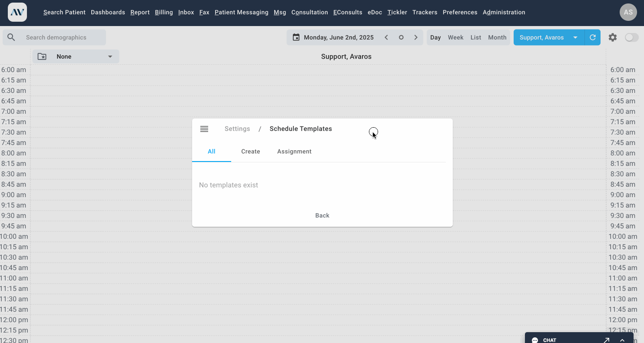Open the Billing menu
This screenshot has width=644, height=343.
164,12
